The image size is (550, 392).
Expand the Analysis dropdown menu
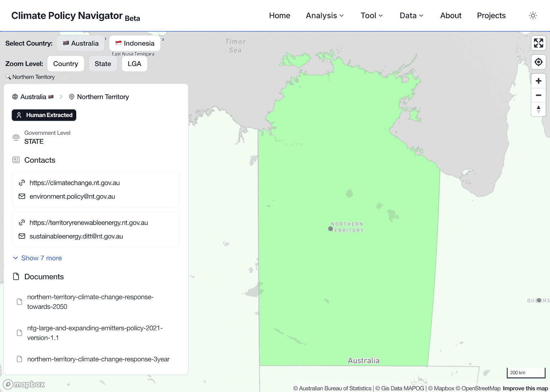pyautogui.click(x=324, y=16)
